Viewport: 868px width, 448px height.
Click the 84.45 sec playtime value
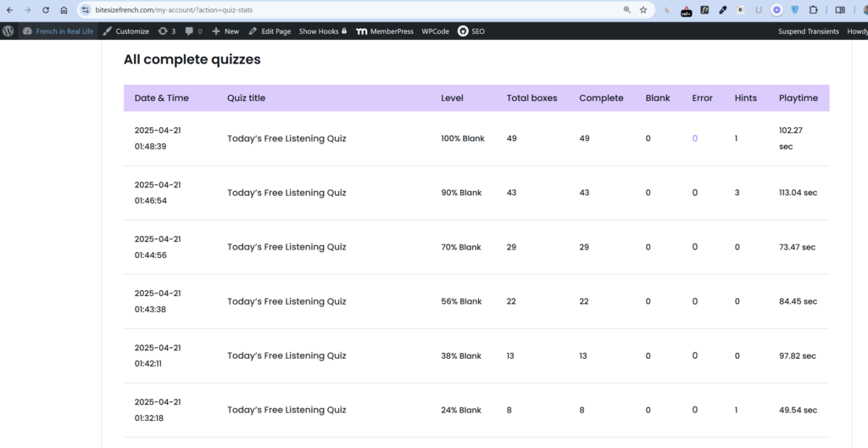(x=798, y=301)
